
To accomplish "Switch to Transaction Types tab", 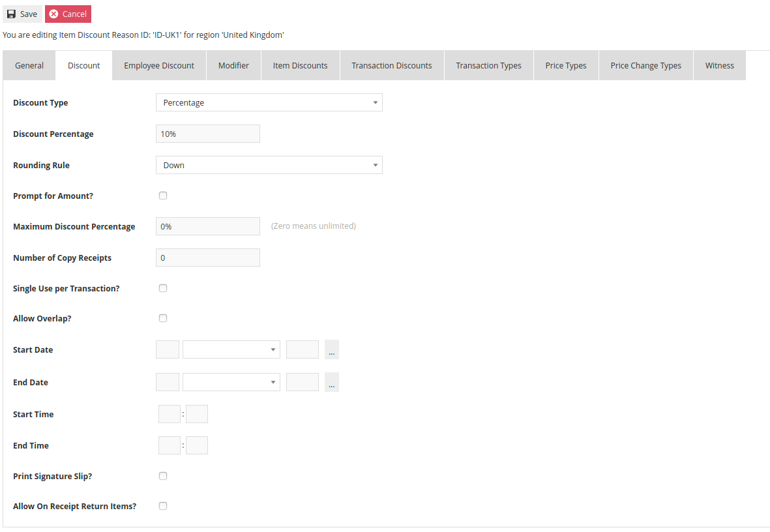I will click(x=488, y=65).
